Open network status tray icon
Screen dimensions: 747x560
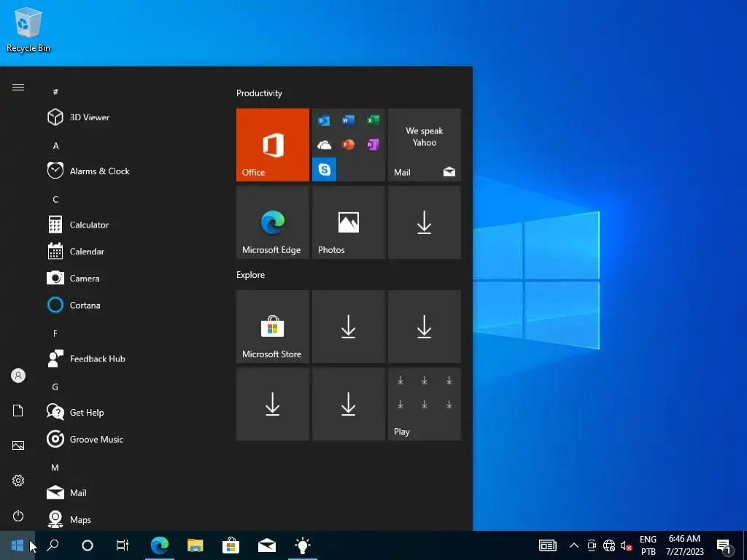click(x=609, y=545)
